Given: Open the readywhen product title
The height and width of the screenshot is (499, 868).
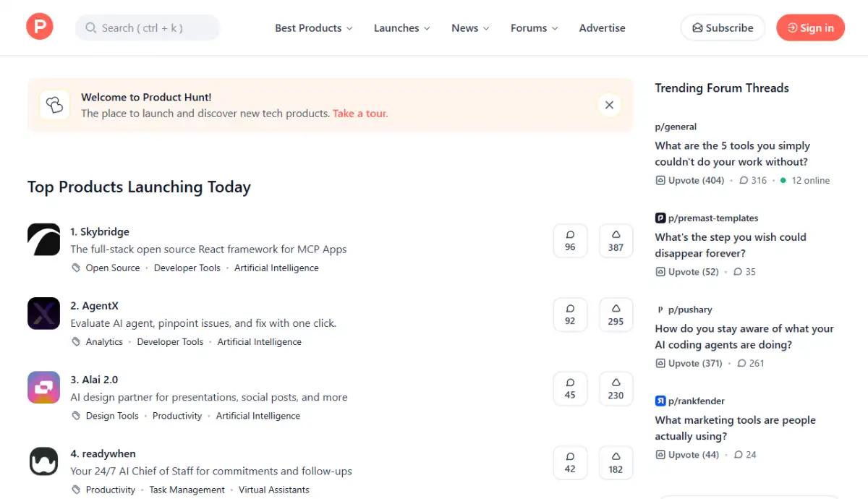Looking at the screenshot, I should click(x=103, y=453).
